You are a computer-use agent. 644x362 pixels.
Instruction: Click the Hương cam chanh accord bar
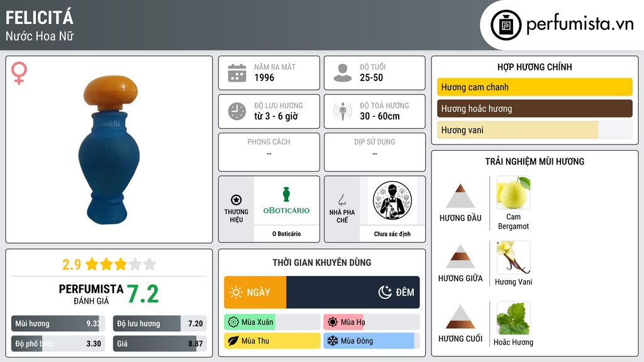click(x=535, y=87)
